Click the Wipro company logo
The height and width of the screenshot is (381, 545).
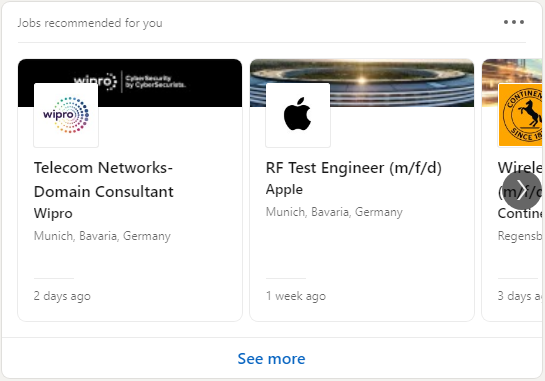click(x=66, y=115)
